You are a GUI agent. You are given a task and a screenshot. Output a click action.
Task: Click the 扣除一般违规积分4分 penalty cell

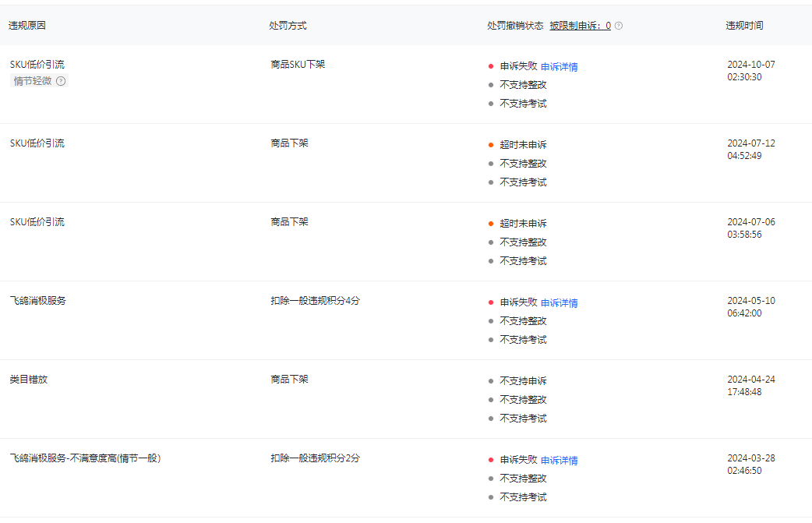315,301
